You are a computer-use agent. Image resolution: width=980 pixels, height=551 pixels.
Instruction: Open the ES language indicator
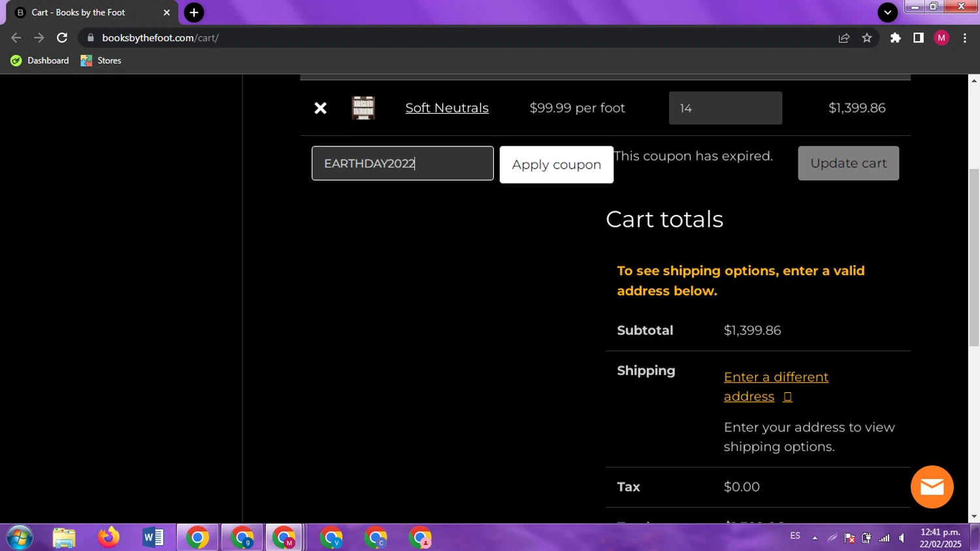pos(795,536)
